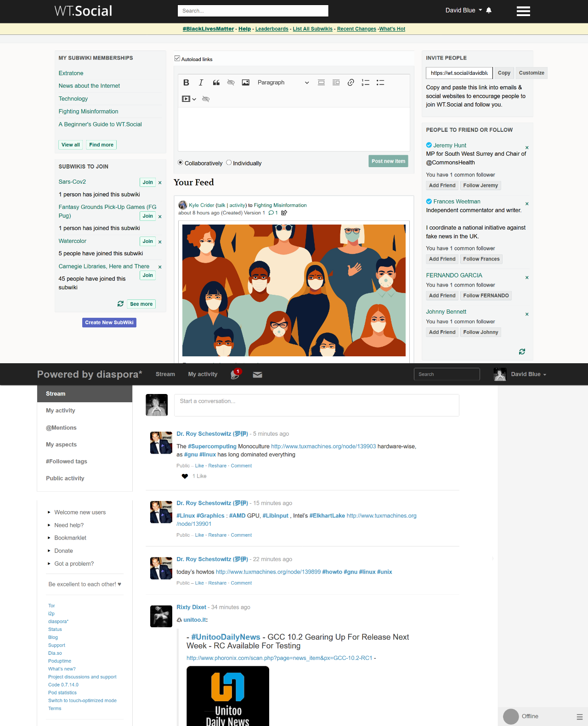The height and width of the screenshot is (726, 588).
Task: Open the Paragraph style dropdown
Action: (x=283, y=83)
